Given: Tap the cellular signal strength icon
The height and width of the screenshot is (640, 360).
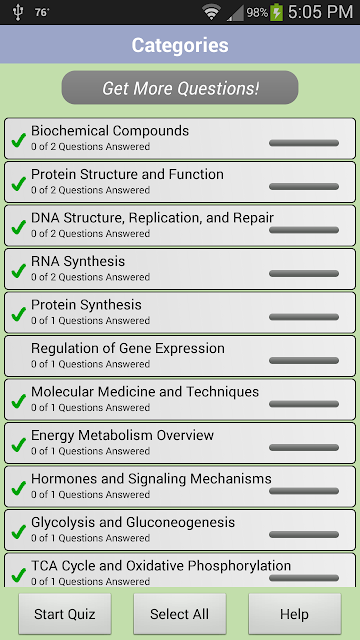Looking at the screenshot, I should pos(235,13).
